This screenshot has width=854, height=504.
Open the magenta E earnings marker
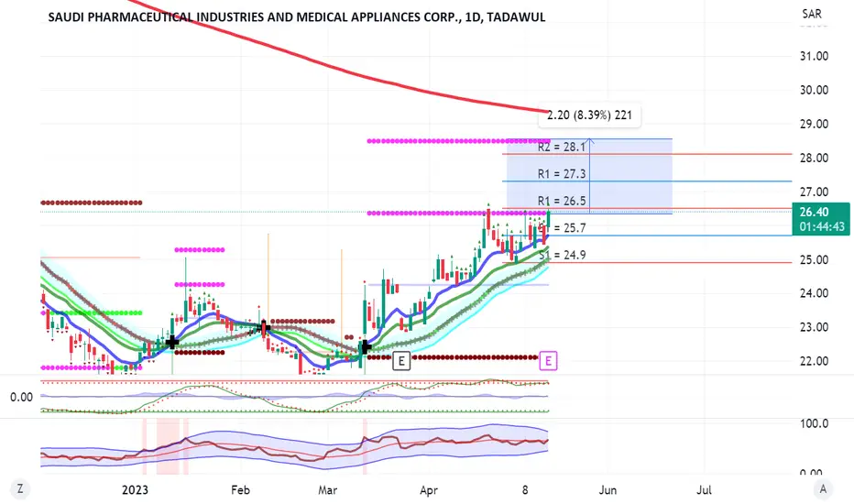tap(549, 361)
